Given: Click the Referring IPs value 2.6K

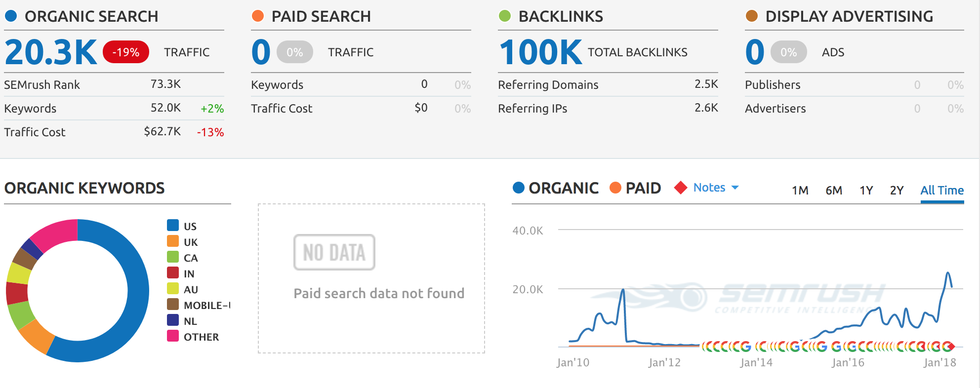Looking at the screenshot, I should pyautogui.click(x=706, y=108).
